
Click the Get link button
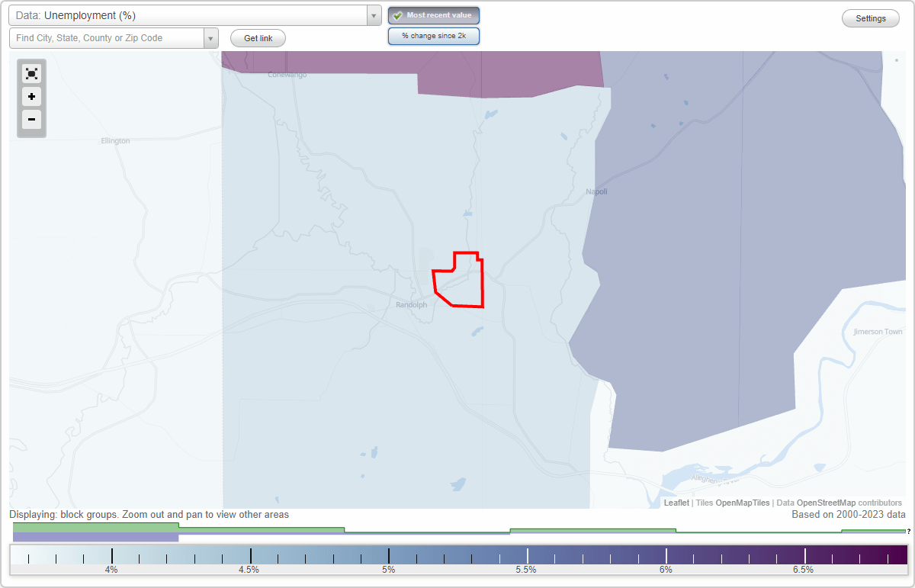click(257, 37)
